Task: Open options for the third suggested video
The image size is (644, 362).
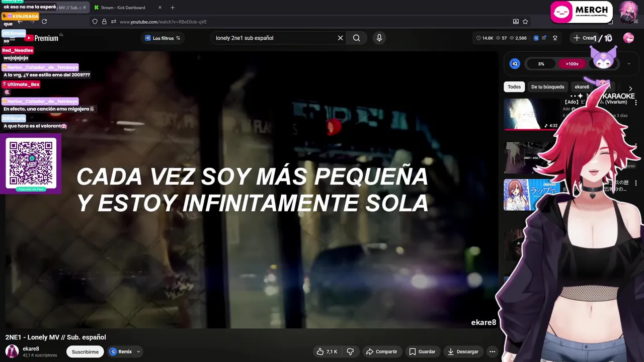Action: (635, 183)
